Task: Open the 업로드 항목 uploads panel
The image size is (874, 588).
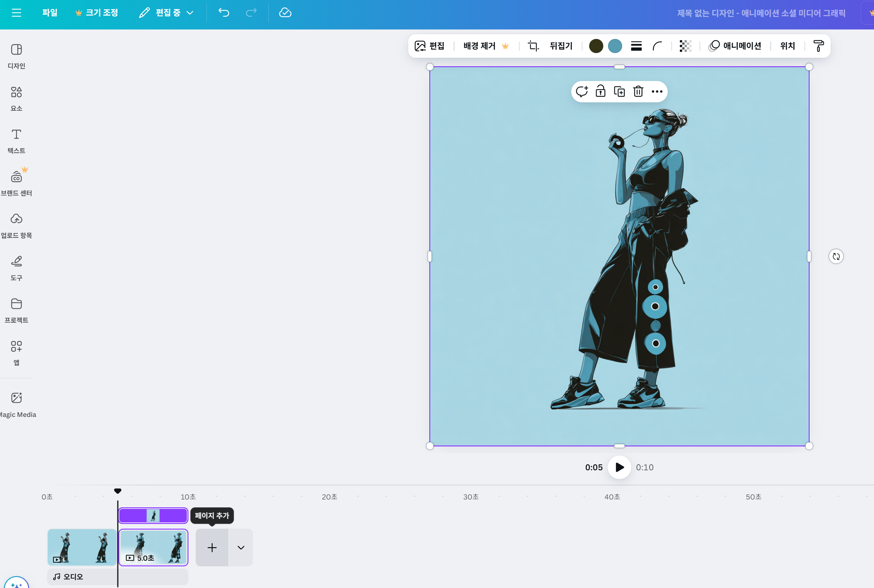Action: pos(17,226)
